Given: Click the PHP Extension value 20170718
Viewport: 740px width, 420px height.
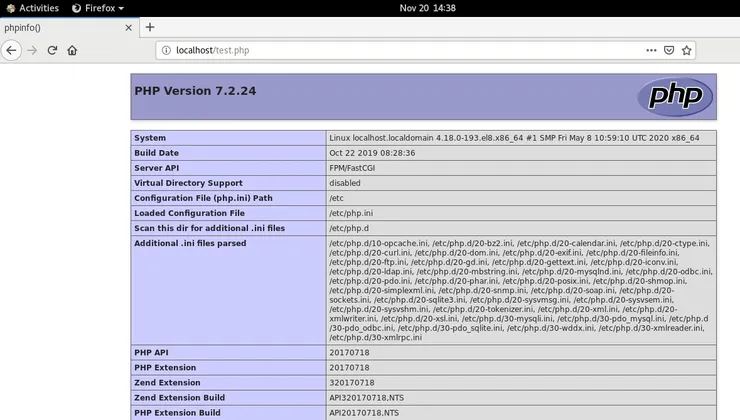Looking at the screenshot, I should [349, 368].
